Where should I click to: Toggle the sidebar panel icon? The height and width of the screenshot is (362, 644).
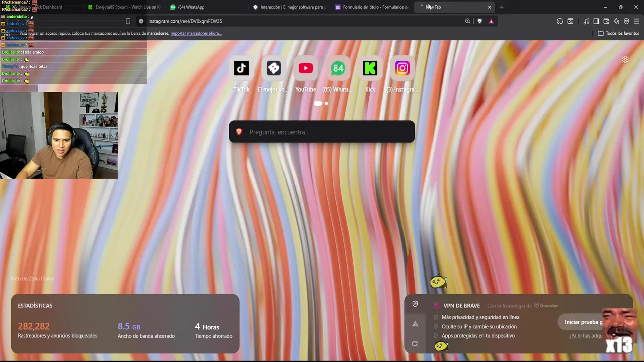(x=596, y=21)
